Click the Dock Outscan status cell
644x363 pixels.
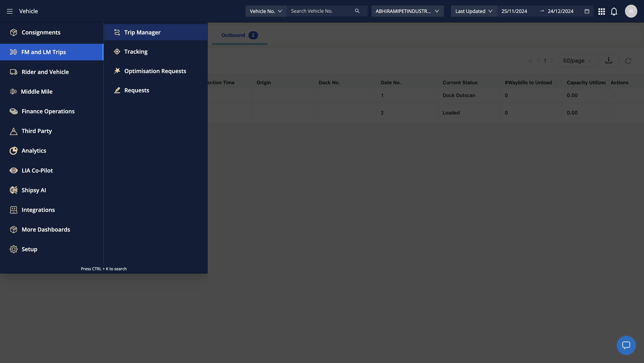pos(459,95)
